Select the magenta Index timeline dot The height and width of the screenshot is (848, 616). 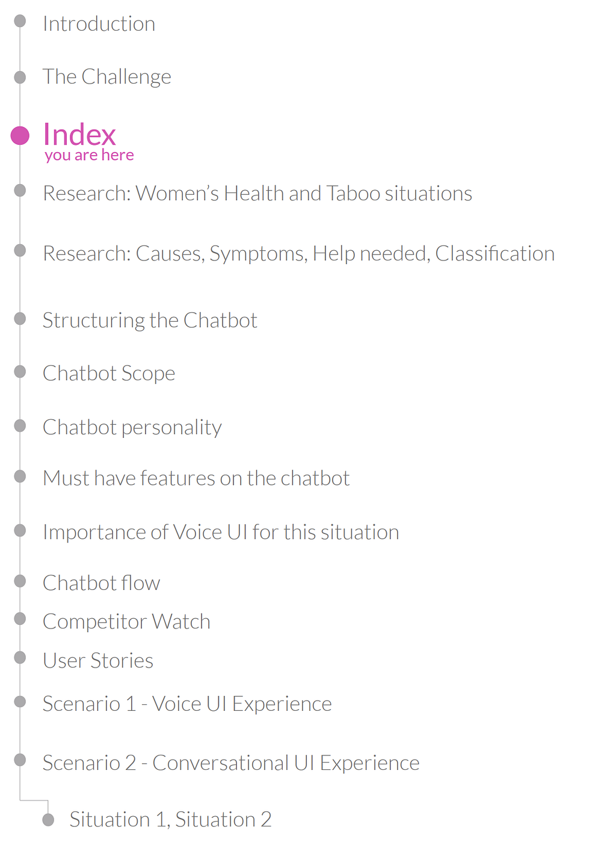tap(20, 135)
